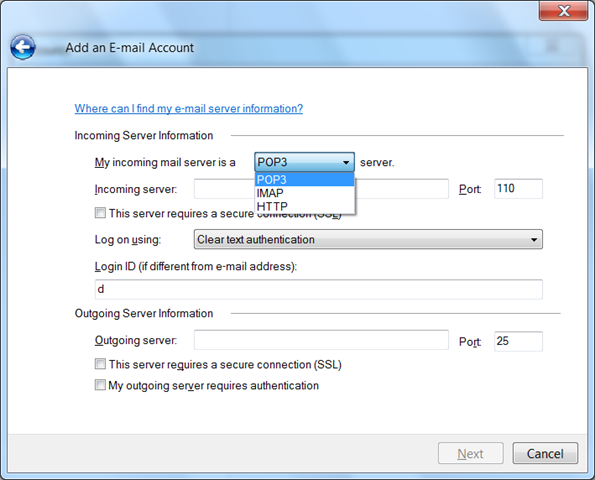Screen dimensions: 595x480
Task: Choose IMAP from the server type list
Action: pos(304,193)
